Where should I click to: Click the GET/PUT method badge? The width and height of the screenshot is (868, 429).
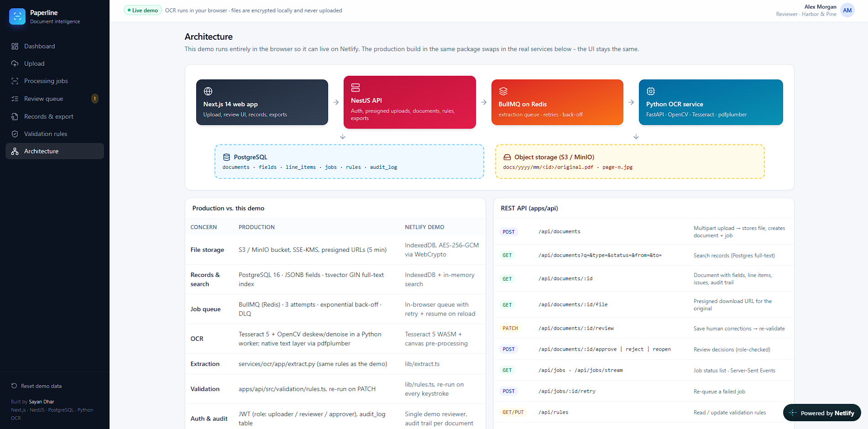pos(513,412)
